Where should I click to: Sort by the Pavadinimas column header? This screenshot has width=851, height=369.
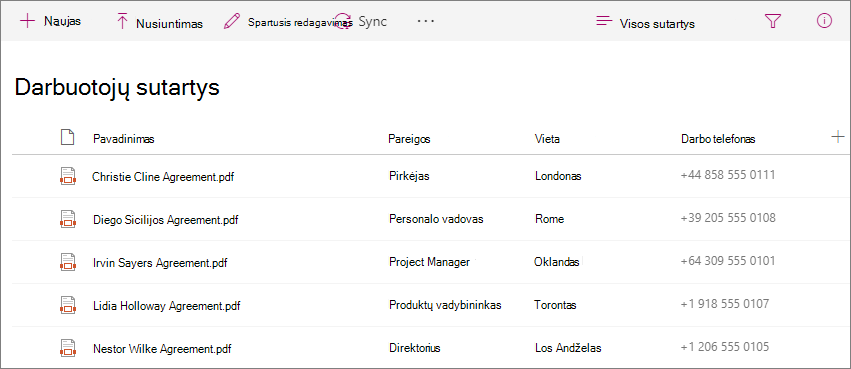coord(124,139)
